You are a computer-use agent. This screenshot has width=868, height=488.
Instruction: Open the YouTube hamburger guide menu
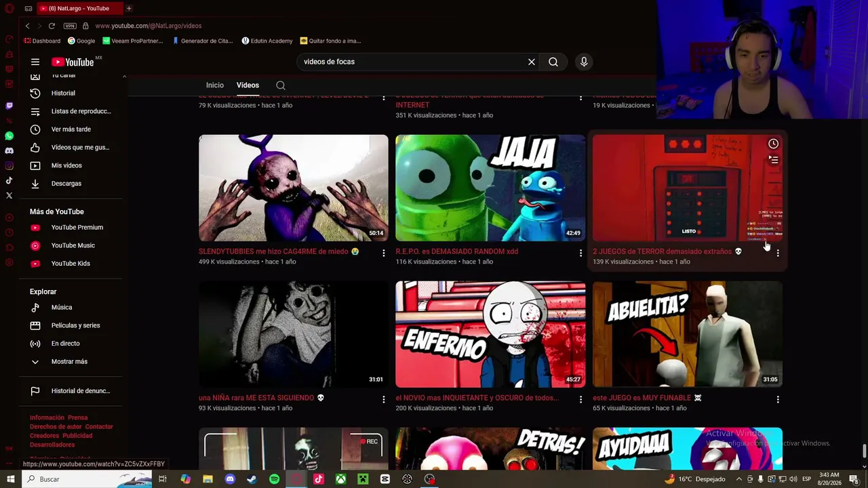tap(35, 62)
